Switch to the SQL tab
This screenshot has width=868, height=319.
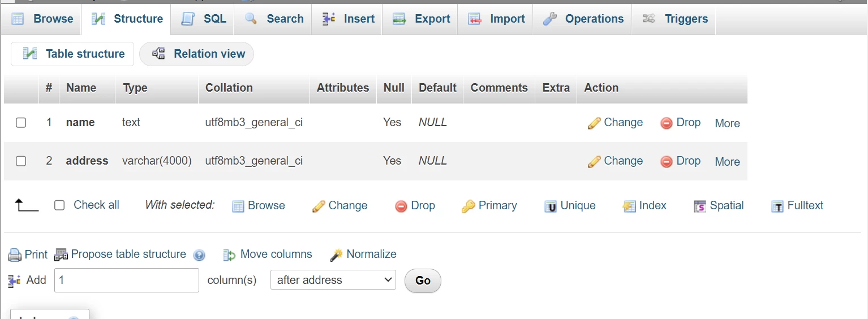(x=203, y=19)
